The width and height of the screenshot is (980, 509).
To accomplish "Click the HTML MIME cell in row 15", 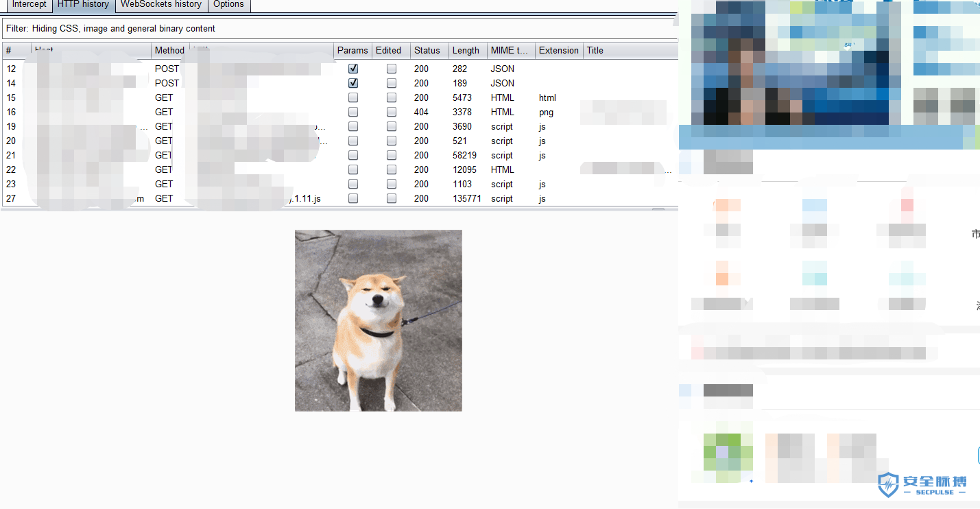I will [502, 97].
